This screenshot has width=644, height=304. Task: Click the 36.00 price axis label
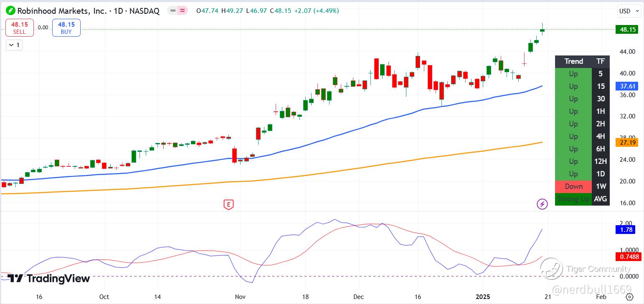click(628, 95)
